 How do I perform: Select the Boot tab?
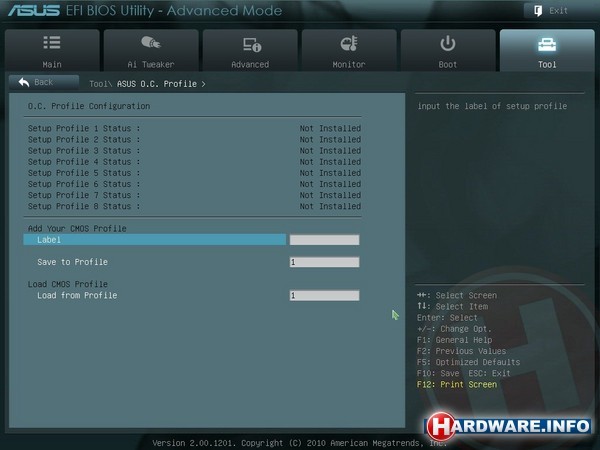(x=448, y=51)
